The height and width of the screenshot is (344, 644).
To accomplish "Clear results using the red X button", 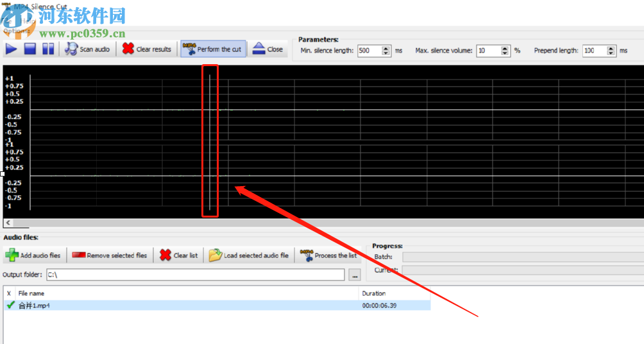I will [x=147, y=49].
